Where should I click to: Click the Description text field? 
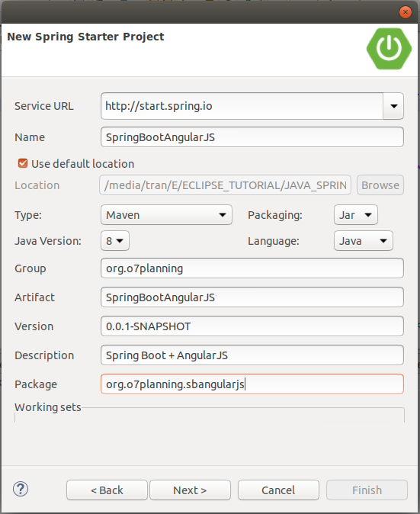[252, 355]
